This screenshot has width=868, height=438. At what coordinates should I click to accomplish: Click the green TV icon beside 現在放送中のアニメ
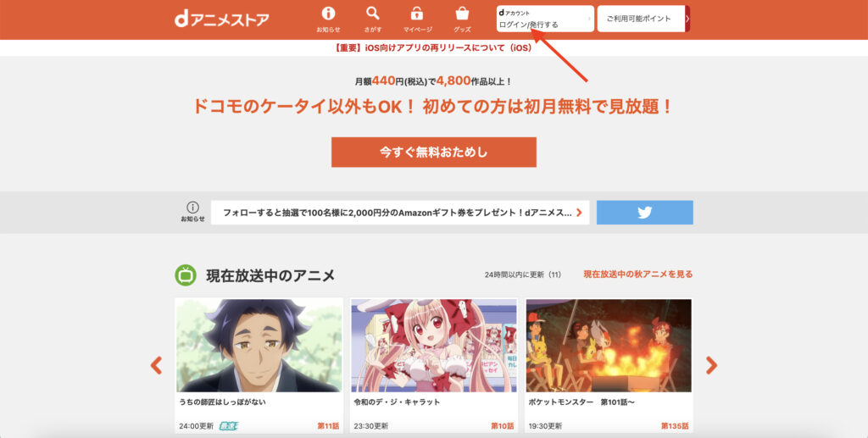186,274
